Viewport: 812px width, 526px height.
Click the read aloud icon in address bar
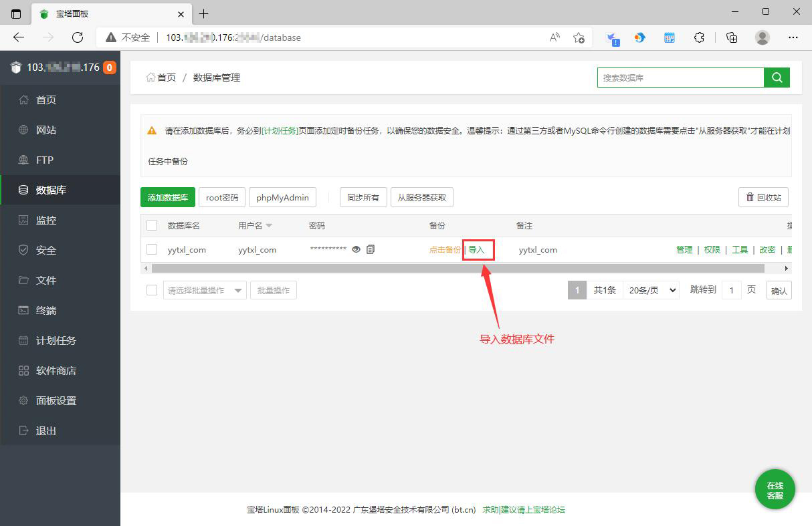click(554, 37)
